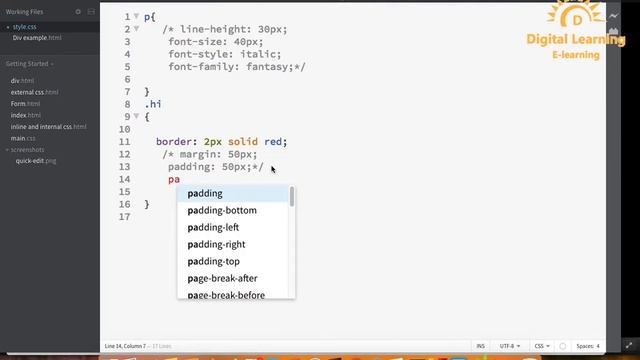Collapse the screenshots folder
Image resolution: width=640 pixels, height=360 pixels.
(x=24, y=150)
